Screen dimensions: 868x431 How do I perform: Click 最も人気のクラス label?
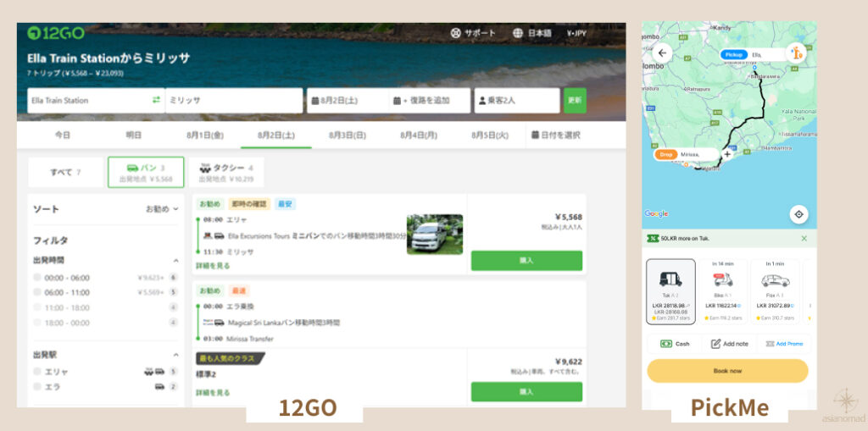(229, 358)
